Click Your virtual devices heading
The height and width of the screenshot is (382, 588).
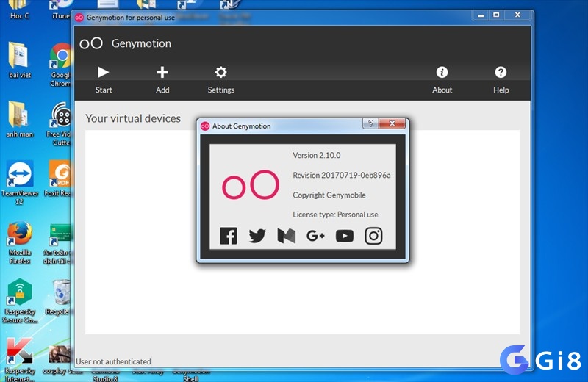[133, 118]
